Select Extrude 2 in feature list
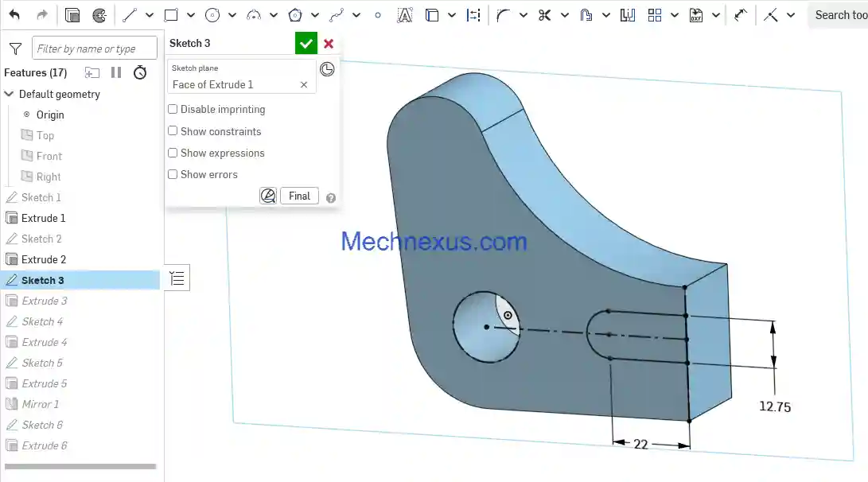The width and height of the screenshot is (868, 482). (x=44, y=259)
